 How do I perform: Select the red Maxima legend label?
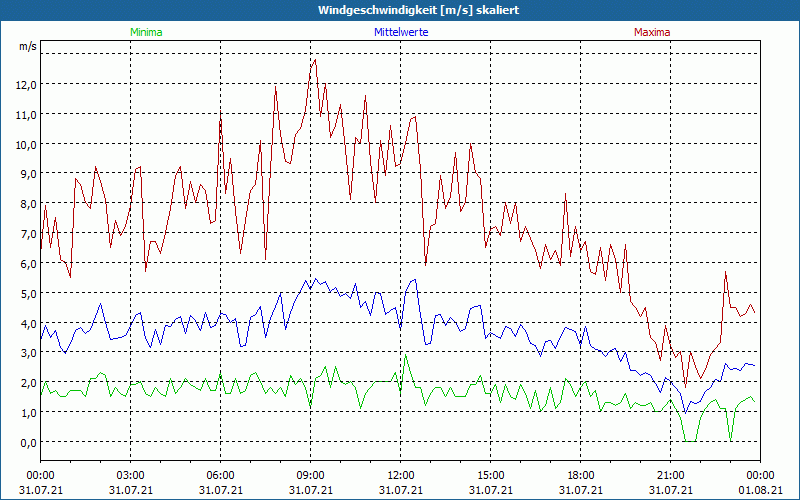pos(652,32)
